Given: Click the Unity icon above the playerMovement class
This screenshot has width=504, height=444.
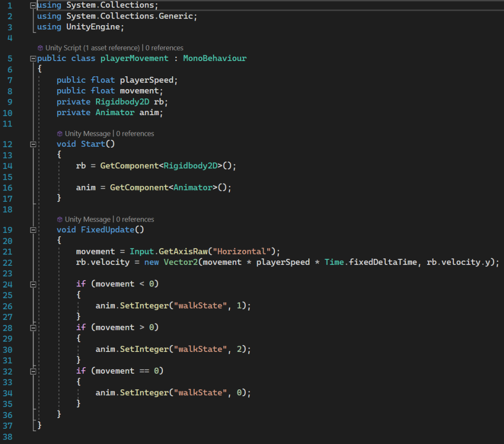Looking at the screenshot, I should [40, 48].
